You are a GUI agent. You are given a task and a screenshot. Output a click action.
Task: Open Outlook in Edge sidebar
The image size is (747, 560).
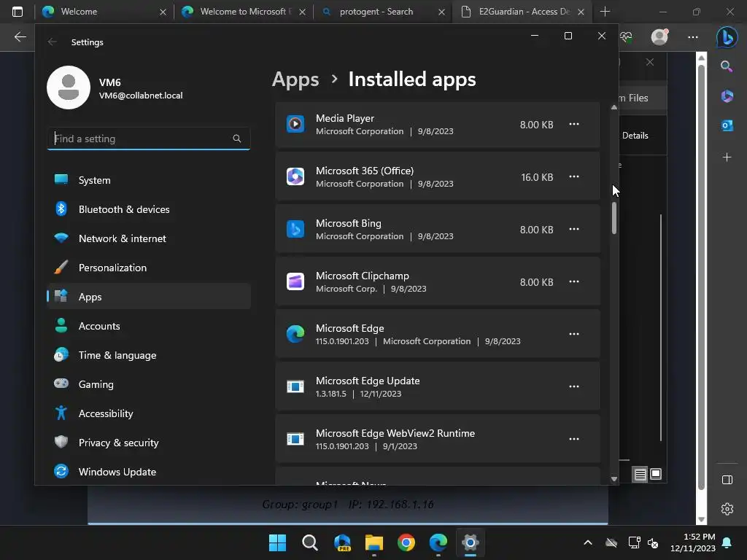pos(727,125)
